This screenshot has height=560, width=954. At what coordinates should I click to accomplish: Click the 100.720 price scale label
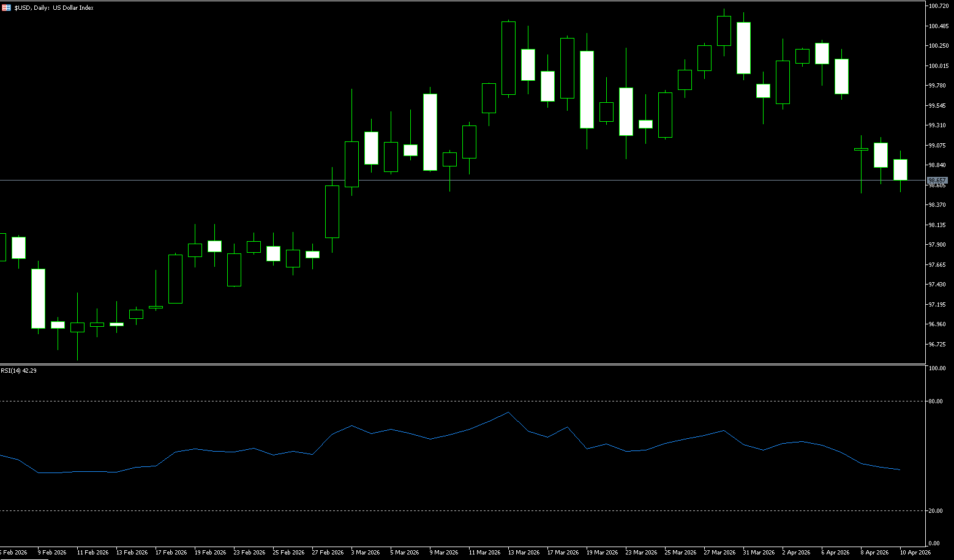939,6
